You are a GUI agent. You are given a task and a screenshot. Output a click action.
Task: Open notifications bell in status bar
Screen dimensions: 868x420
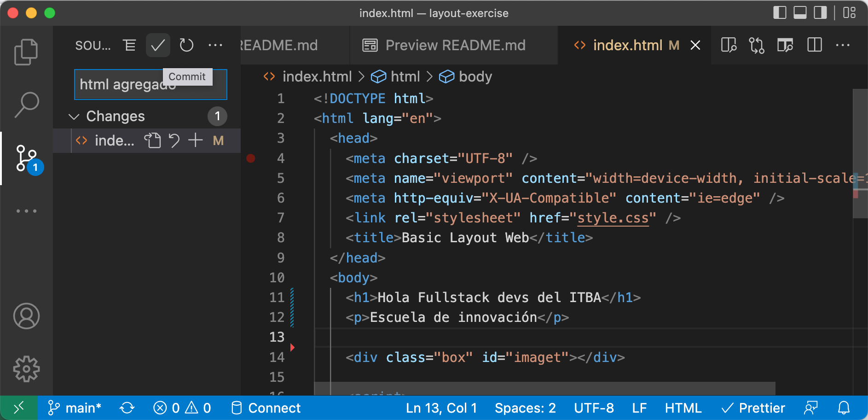coord(844,408)
